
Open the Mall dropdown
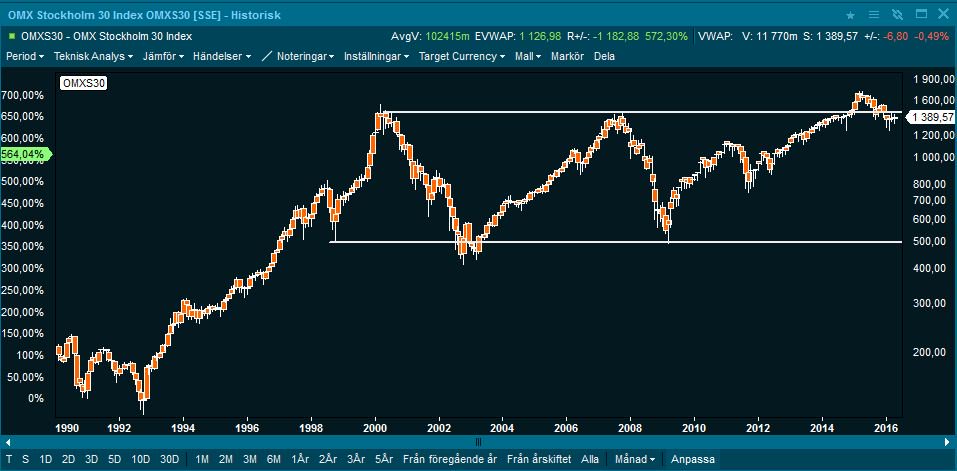[x=527, y=56]
